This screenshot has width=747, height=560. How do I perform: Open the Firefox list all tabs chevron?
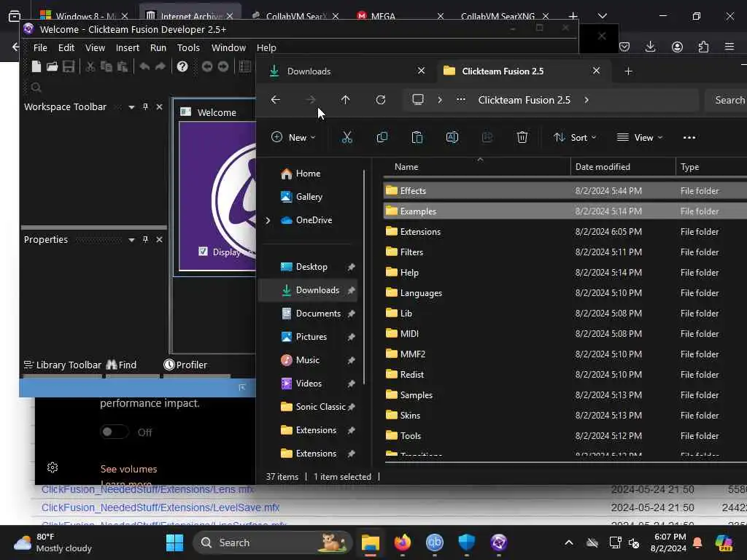[602, 16]
